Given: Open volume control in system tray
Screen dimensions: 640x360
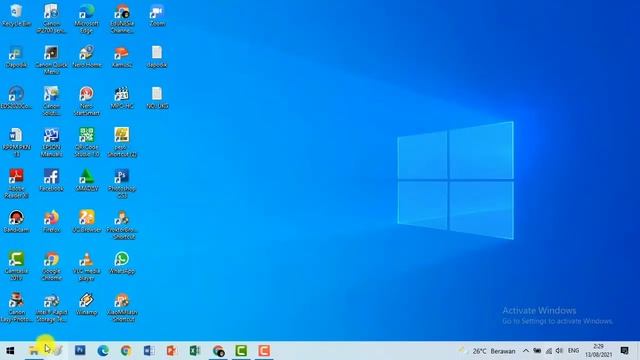Looking at the screenshot, I should (560, 351).
